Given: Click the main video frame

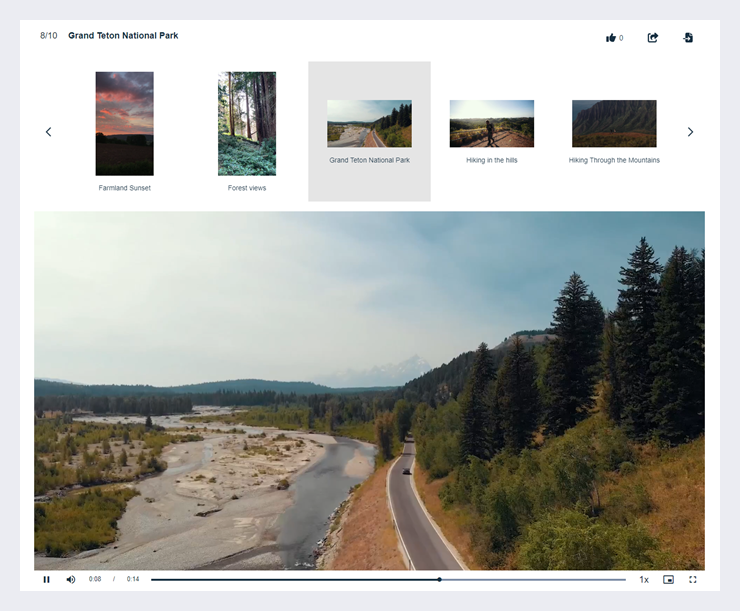Looking at the screenshot, I should 369,390.
